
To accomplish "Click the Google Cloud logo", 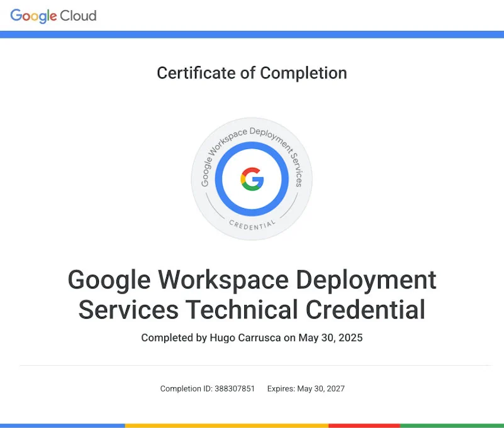I will pos(53,16).
